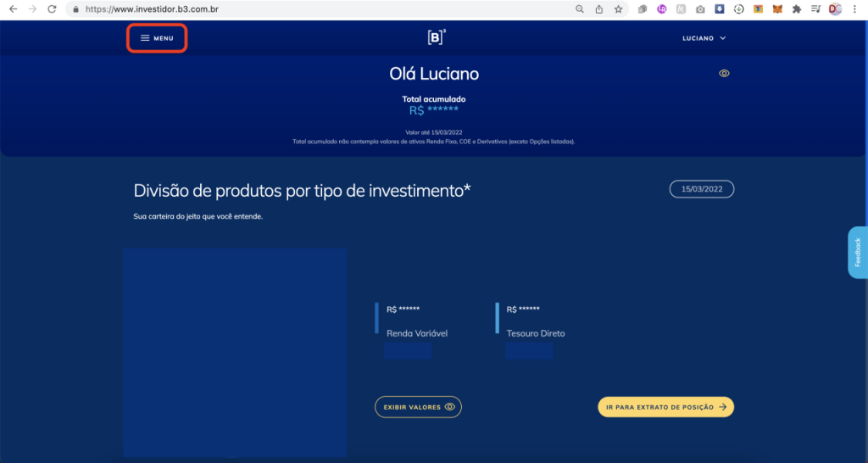Click the yellow and blue extension icon

point(759,9)
